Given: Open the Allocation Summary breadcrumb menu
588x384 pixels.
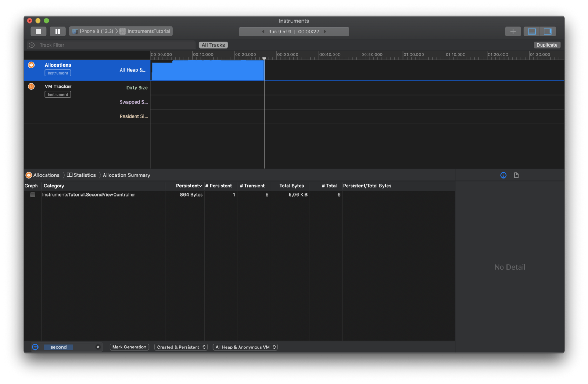Looking at the screenshot, I should click(126, 175).
